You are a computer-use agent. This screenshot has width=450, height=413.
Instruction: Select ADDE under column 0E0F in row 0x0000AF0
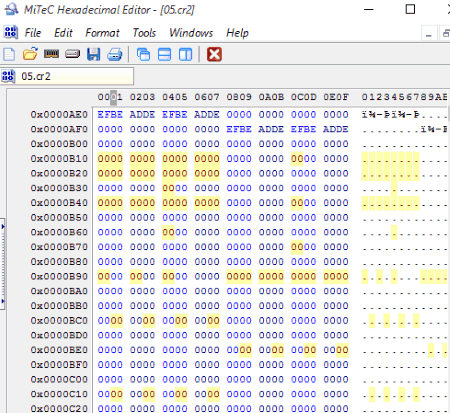point(336,129)
